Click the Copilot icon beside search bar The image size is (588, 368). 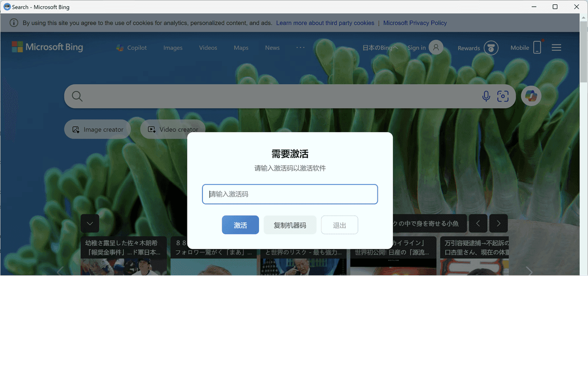pyautogui.click(x=531, y=96)
